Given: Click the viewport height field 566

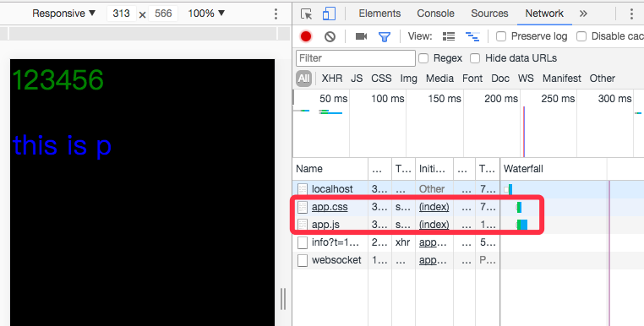Looking at the screenshot, I should 163,14.
